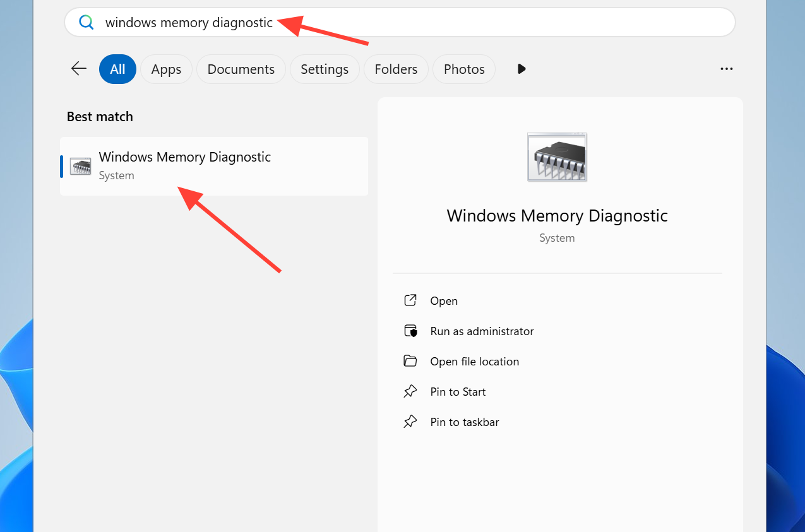
Task: Show more filters with play arrow
Action: pos(522,69)
